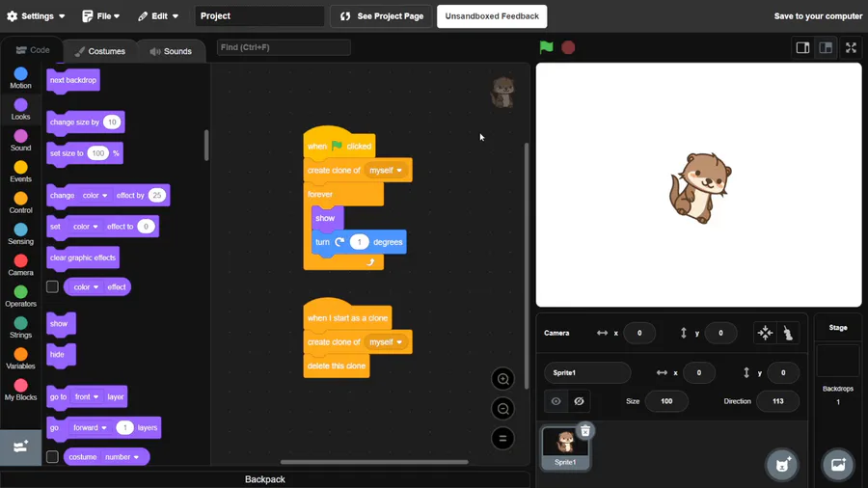The width and height of the screenshot is (868, 488).
Task: Select the Operators block category
Action: click(20, 296)
